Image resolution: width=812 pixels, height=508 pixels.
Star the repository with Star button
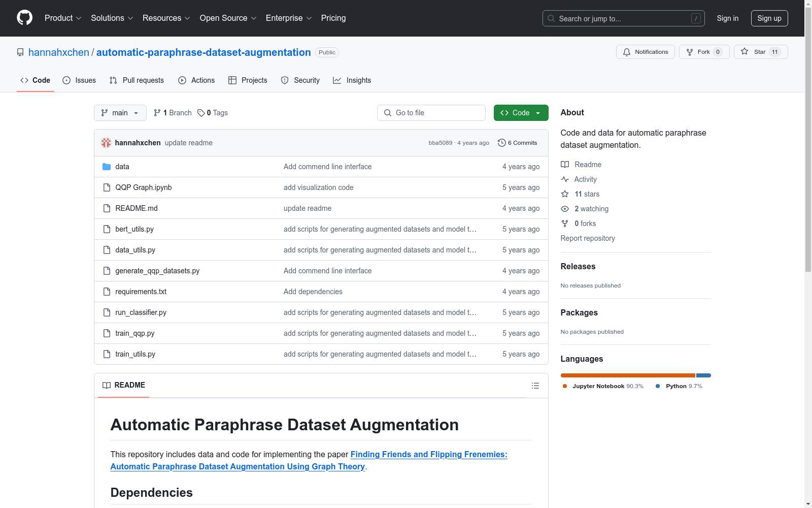click(x=761, y=52)
